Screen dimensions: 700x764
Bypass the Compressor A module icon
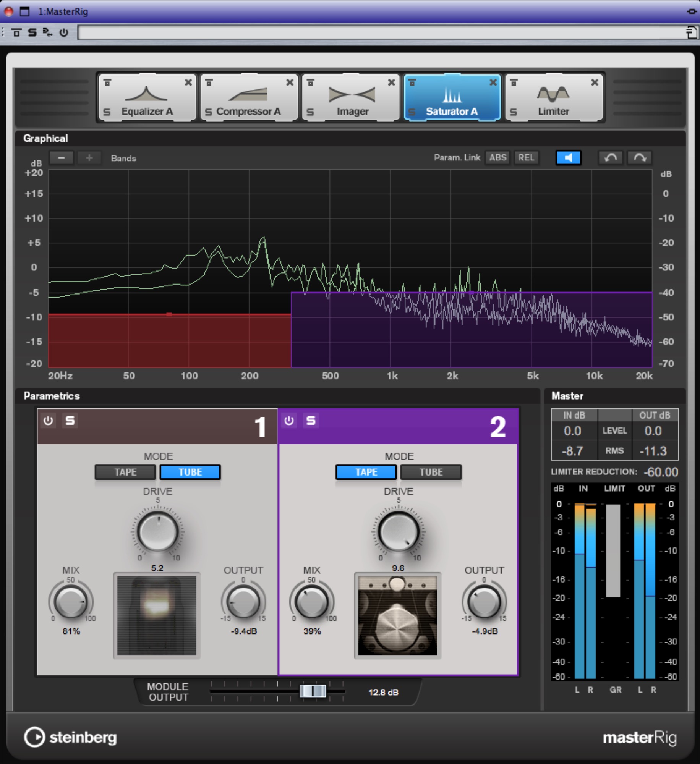click(209, 82)
